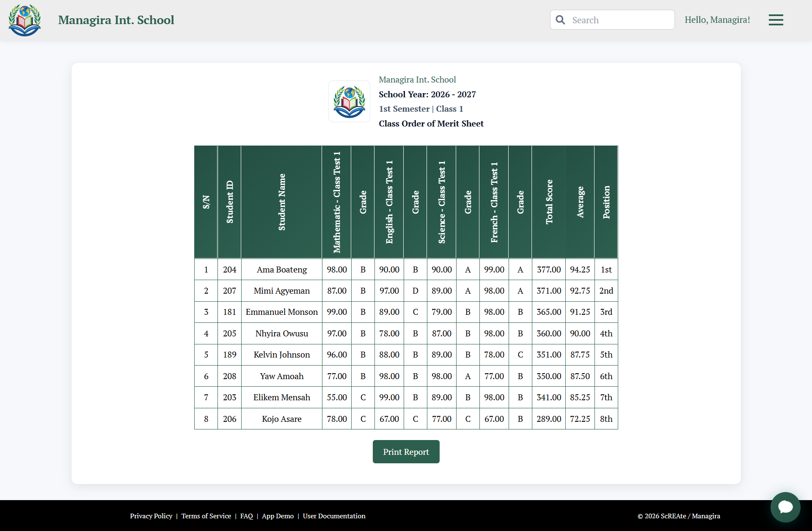Click the Position column header
The height and width of the screenshot is (531, 812).
pos(606,202)
